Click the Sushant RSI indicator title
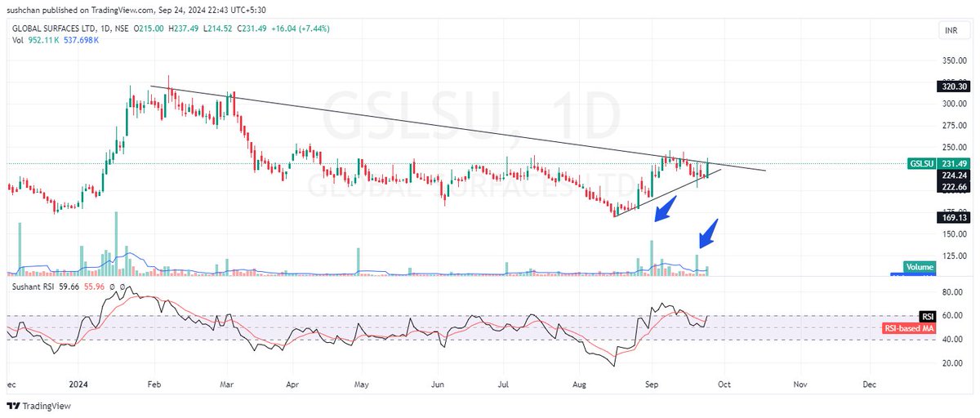This screenshot has height=418, width=980. [x=33, y=287]
